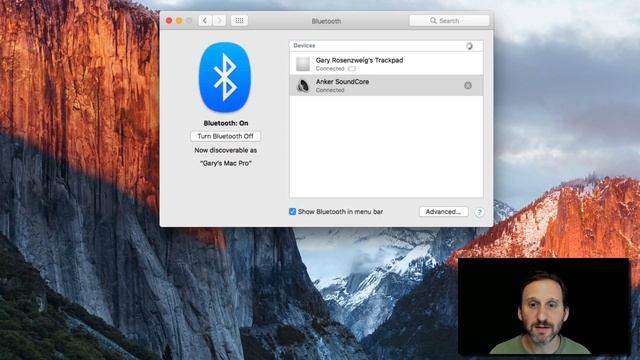Click the "Gary's Mac Pro" name text
Screen dimensions: 640x360
[226, 163]
